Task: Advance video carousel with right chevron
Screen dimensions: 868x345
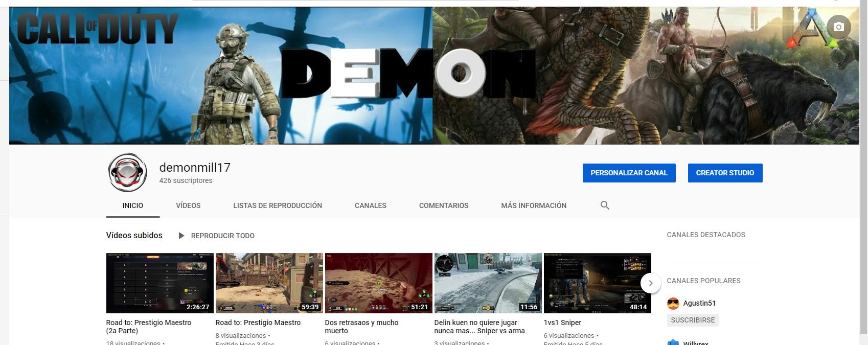Action: point(651,283)
